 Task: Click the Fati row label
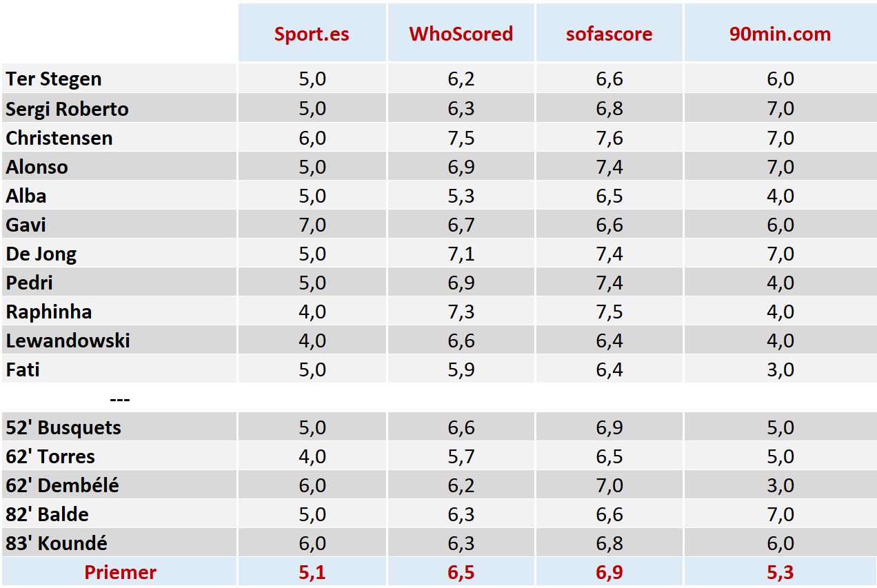(x=23, y=369)
